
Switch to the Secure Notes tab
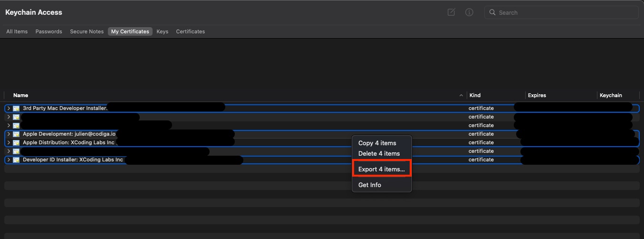pyautogui.click(x=87, y=31)
